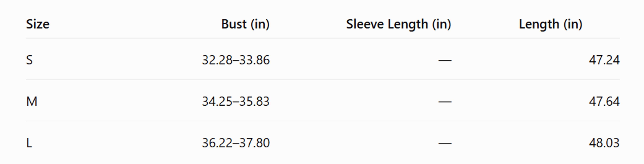The image size is (644, 164).
Task: Click bust value 36.22–37.80
Action: point(236,143)
